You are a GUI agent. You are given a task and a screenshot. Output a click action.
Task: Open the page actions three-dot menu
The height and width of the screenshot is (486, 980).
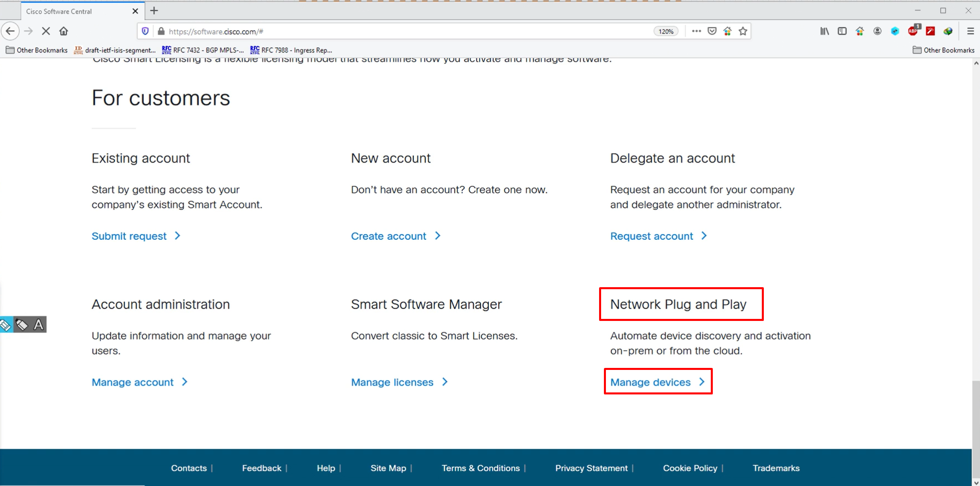point(696,31)
